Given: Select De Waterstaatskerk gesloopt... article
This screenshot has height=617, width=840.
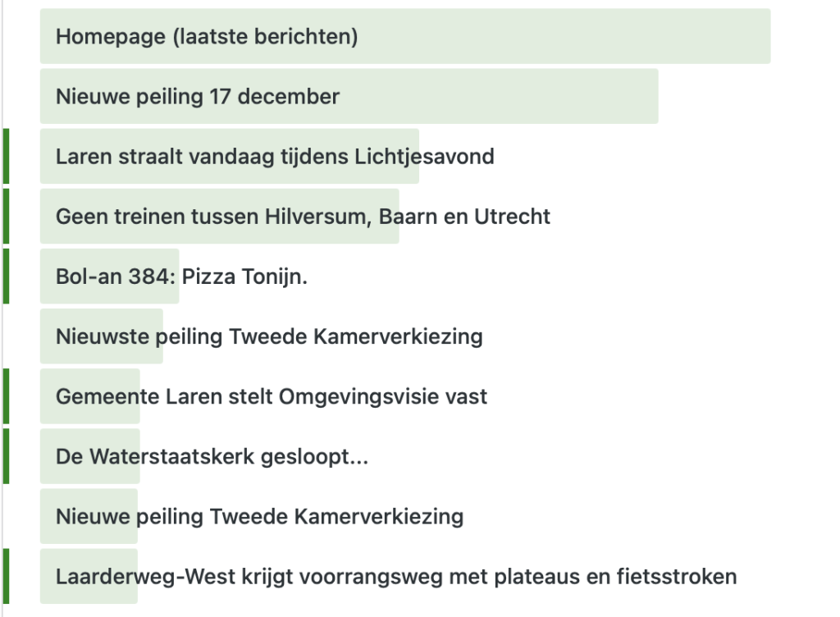Looking at the screenshot, I should [212, 457].
